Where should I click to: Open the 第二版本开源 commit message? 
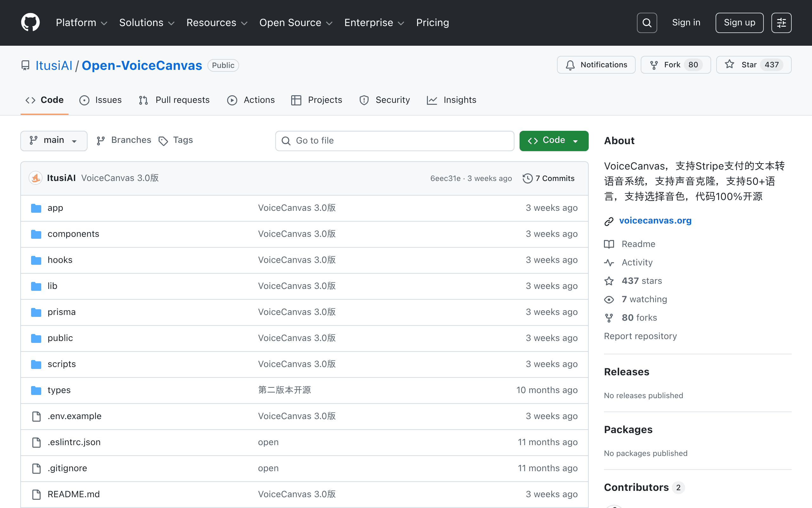click(284, 390)
